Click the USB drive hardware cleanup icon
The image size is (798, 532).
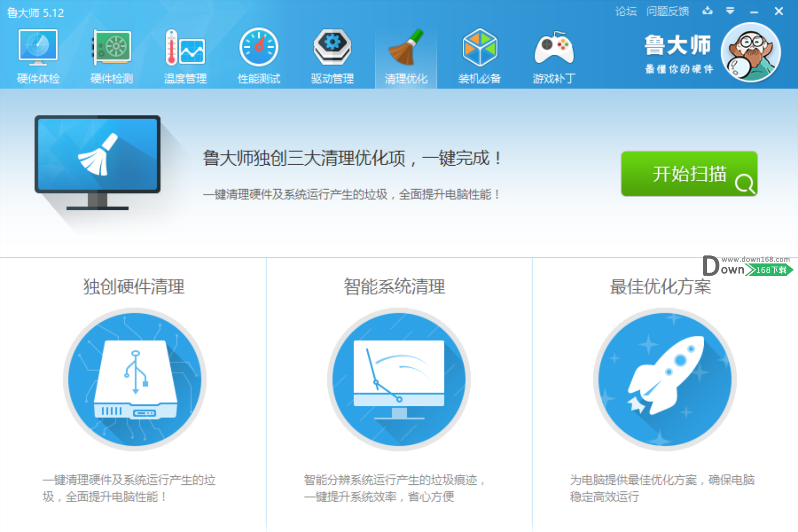(x=135, y=379)
